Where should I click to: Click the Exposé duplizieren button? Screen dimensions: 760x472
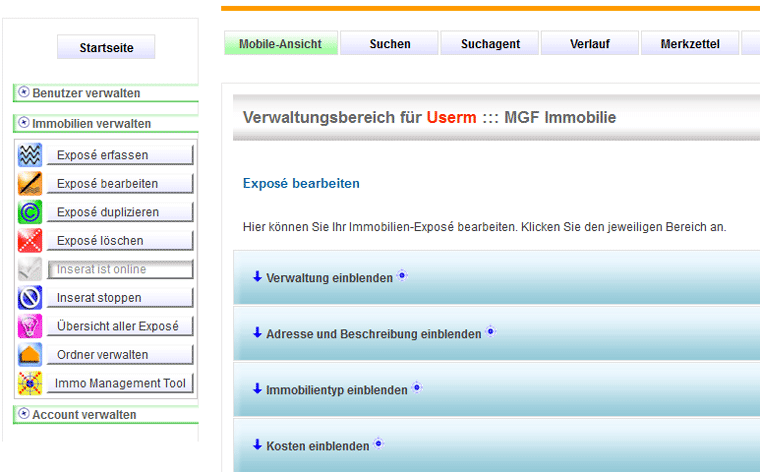pos(120,212)
